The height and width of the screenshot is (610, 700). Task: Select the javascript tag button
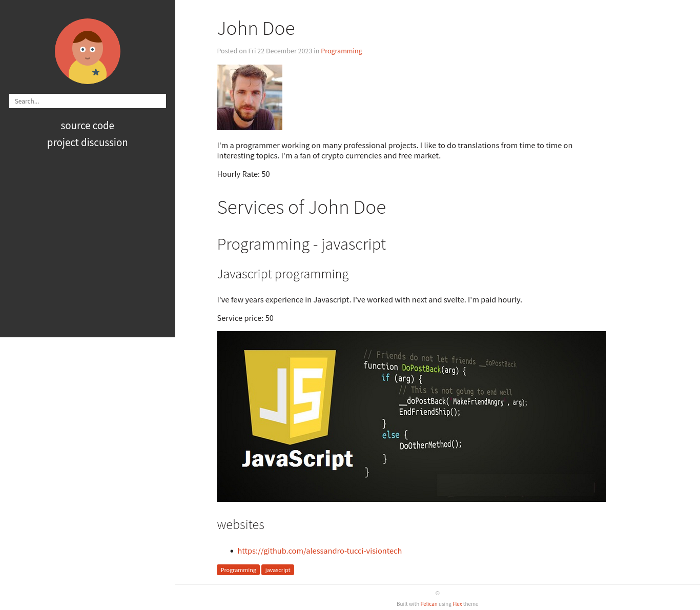278,570
